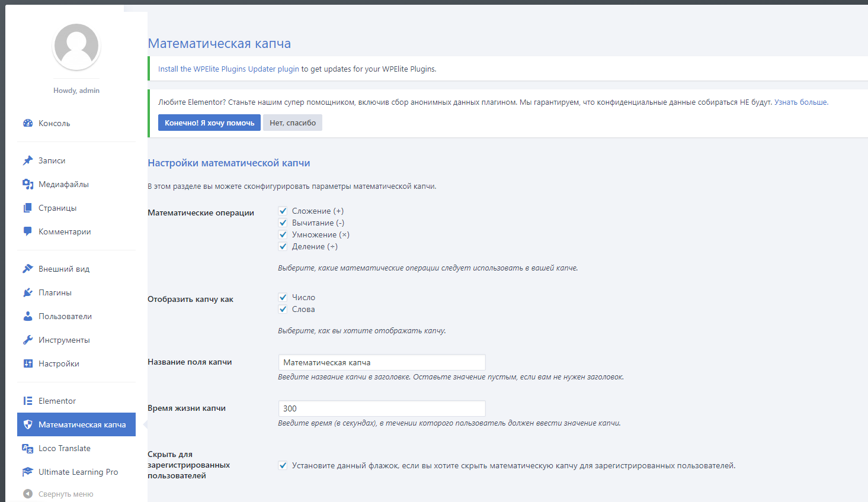Click the Elementor logo icon
Viewport: 868px width, 502px height.
28,401
